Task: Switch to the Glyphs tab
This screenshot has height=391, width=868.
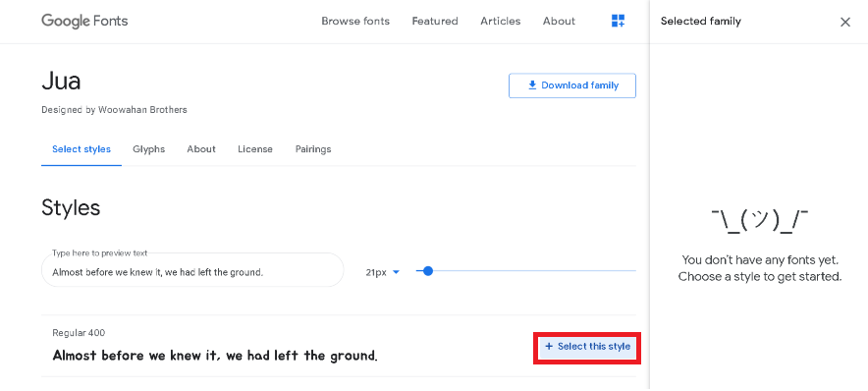Action: point(149,149)
